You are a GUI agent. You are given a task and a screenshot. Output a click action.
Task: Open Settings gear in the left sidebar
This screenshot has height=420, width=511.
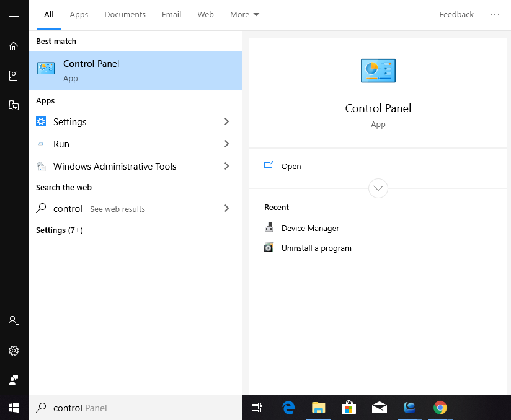coord(14,350)
